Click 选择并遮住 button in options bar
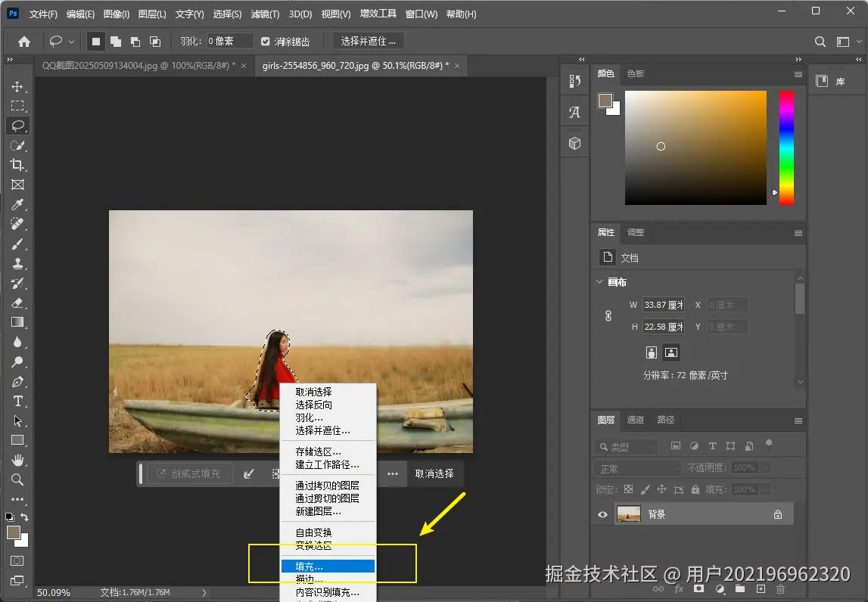This screenshot has height=602, width=868. click(x=368, y=42)
